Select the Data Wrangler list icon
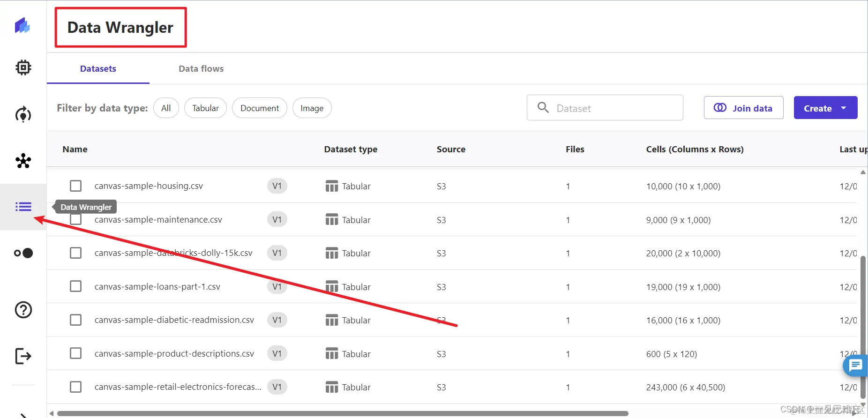The width and height of the screenshot is (868, 418). (23, 207)
